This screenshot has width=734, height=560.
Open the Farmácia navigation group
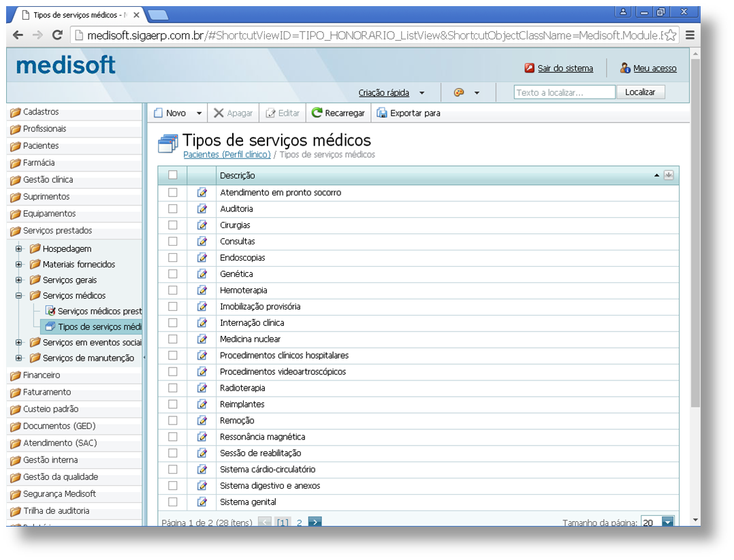(x=75, y=163)
